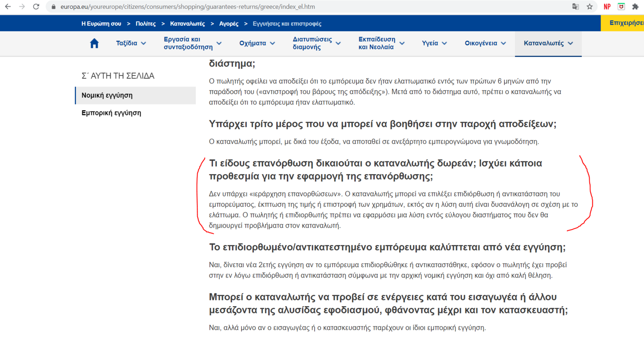This screenshot has width=644, height=342.
Task: Open the Οχήματα menu
Action: pyautogui.click(x=253, y=43)
